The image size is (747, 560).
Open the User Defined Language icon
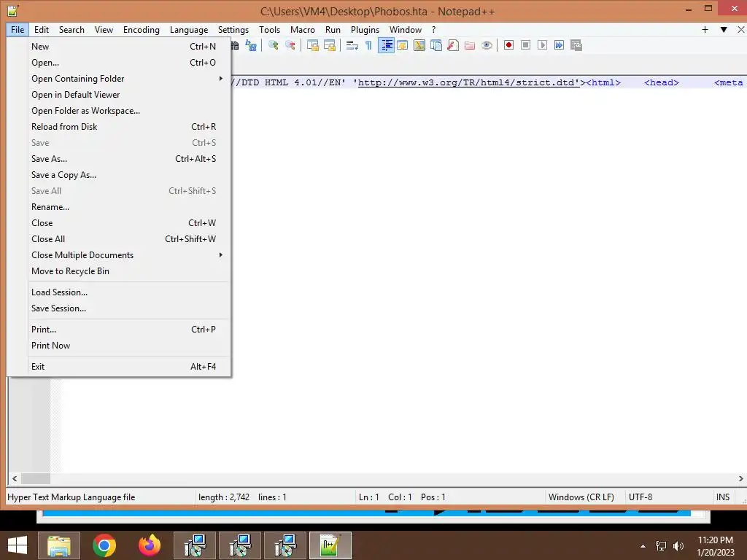[x=403, y=45]
